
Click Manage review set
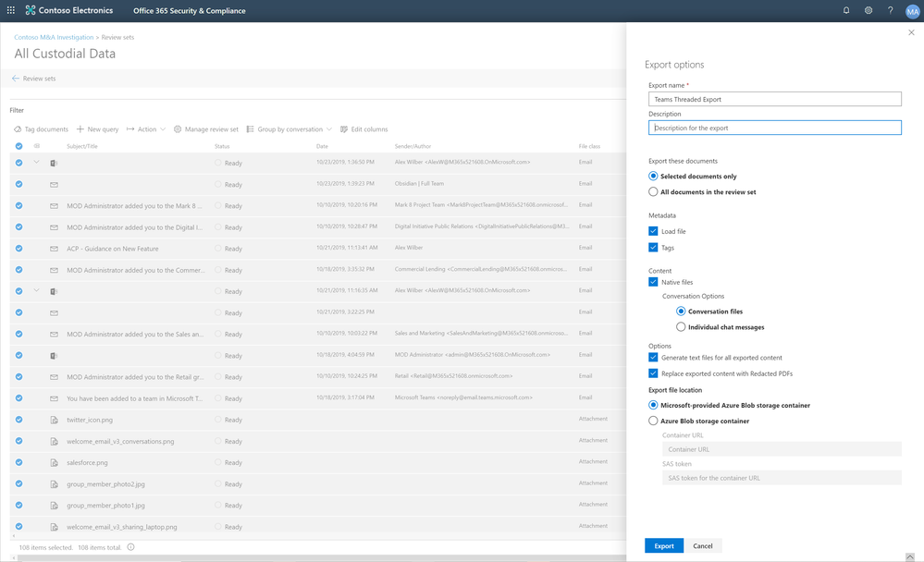click(x=205, y=129)
